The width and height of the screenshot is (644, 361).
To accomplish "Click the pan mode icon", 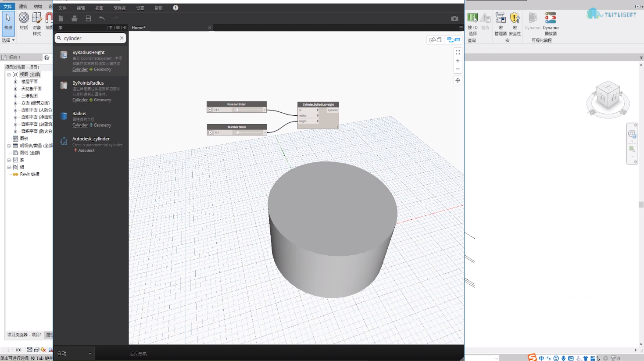I will click(458, 80).
